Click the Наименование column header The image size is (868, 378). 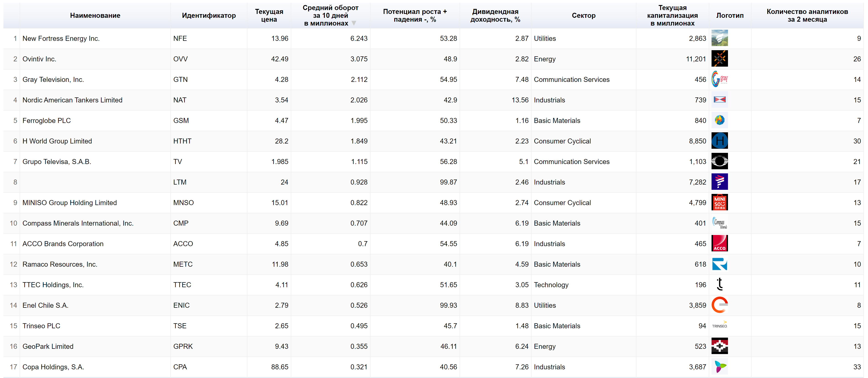click(x=95, y=15)
